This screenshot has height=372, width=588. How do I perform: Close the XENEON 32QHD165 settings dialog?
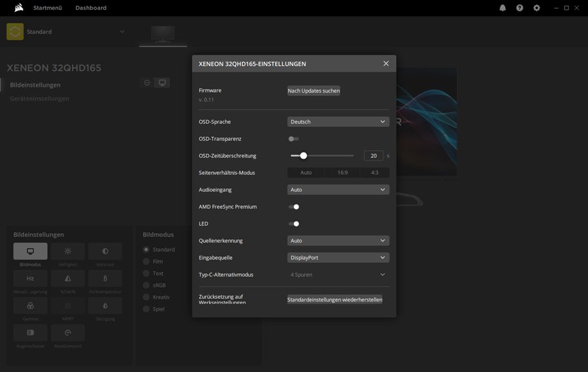pos(386,64)
